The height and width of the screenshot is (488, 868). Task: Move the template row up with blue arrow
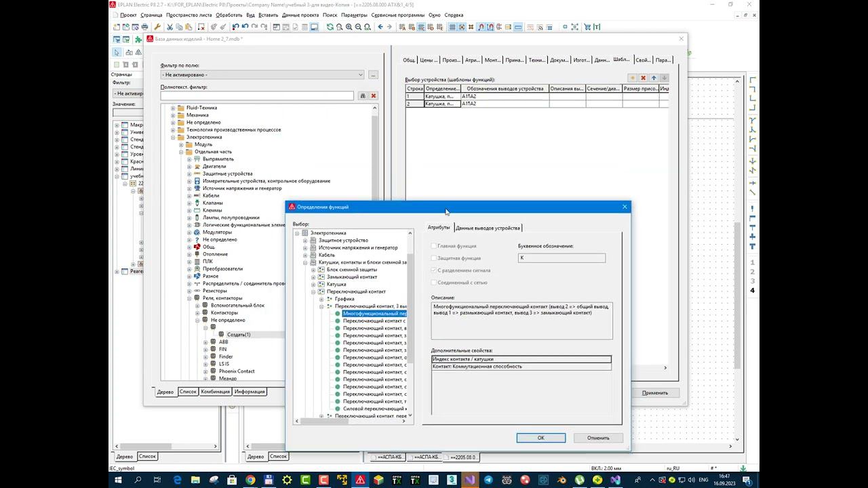(x=654, y=78)
